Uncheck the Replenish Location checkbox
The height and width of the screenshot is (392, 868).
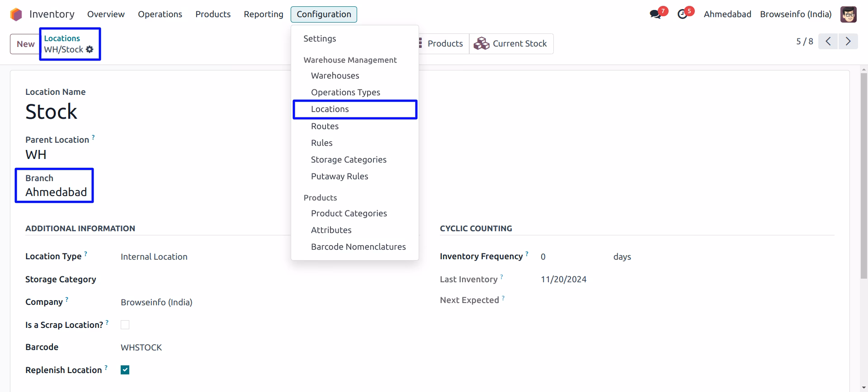125,370
